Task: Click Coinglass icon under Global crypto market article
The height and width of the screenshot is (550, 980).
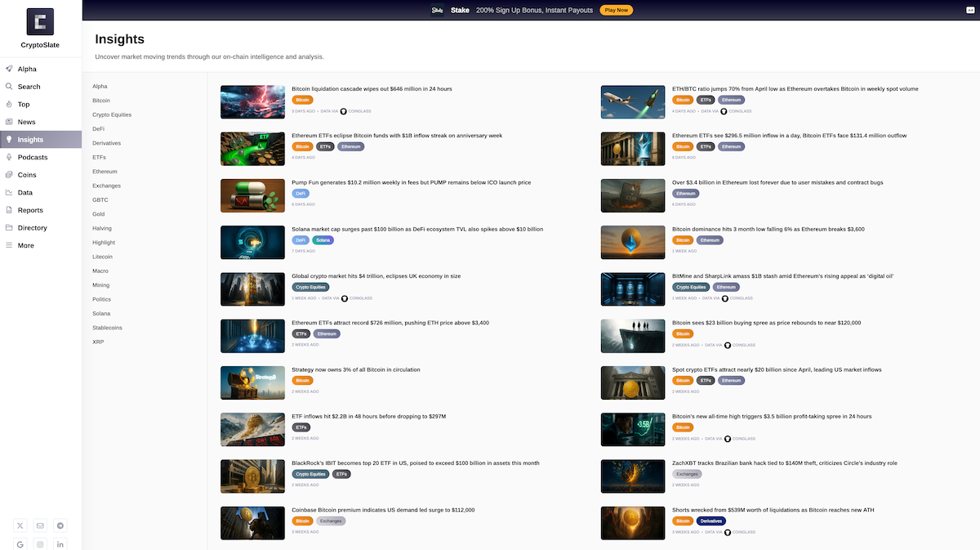Action: pos(345,298)
